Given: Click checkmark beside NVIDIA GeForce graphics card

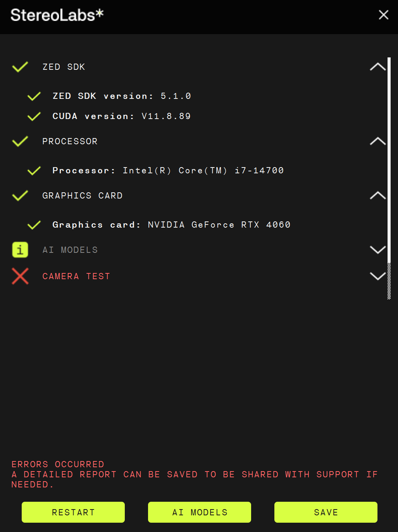Looking at the screenshot, I should (x=34, y=225).
